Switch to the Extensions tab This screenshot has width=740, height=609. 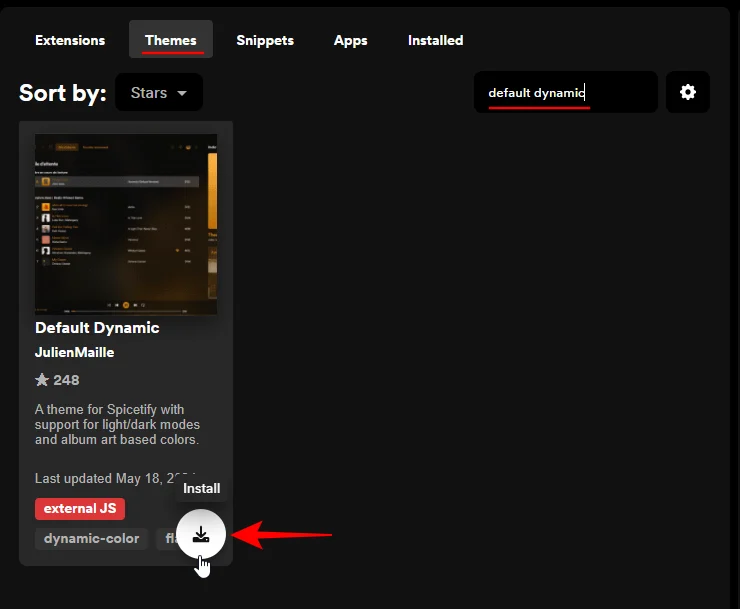(x=70, y=40)
